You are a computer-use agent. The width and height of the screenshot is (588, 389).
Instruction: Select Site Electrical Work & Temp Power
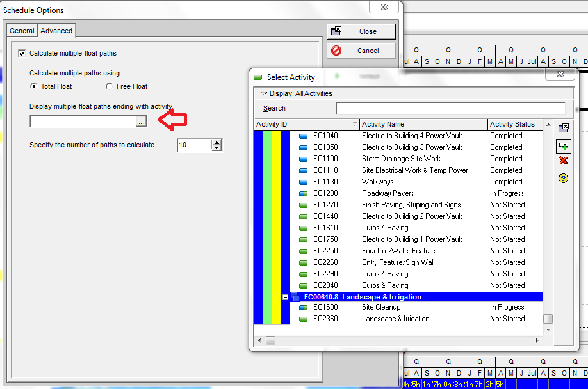(416, 170)
